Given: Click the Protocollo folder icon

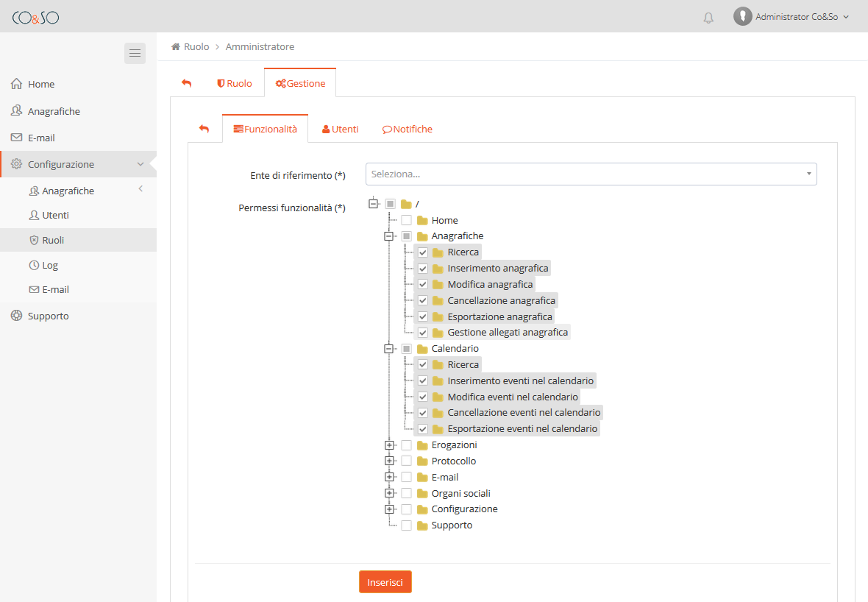Looking at the screenshot, I should pos(422,461).
